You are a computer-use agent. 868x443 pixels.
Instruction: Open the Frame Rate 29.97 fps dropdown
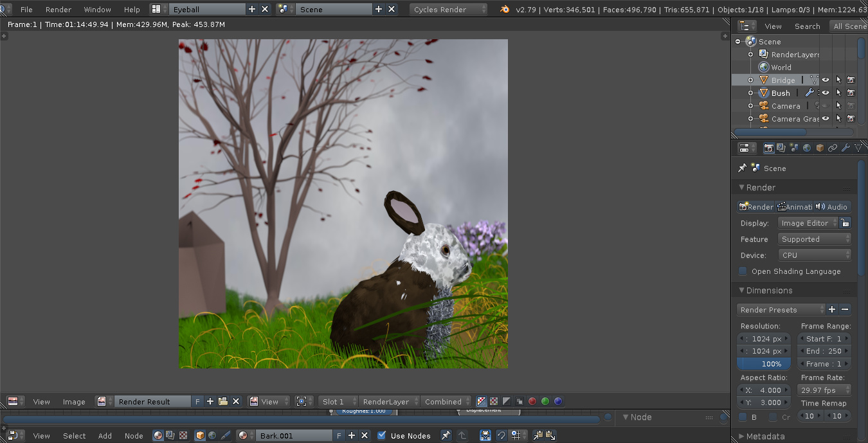[824, 390]
